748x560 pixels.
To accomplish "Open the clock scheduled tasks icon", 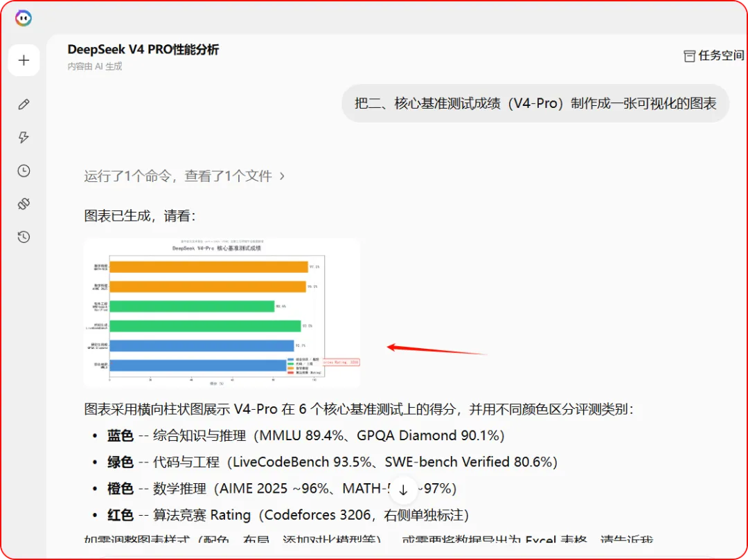I will [24, 170].
